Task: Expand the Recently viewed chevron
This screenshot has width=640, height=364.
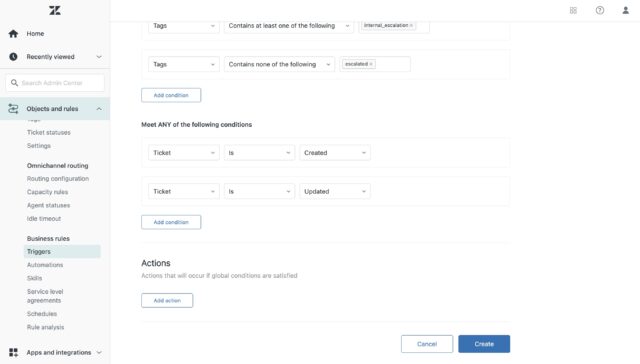Action: click(99, 57)
